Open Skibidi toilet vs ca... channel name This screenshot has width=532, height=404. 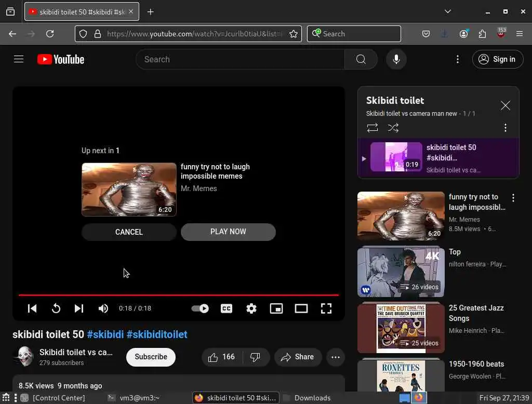point(76,352)
